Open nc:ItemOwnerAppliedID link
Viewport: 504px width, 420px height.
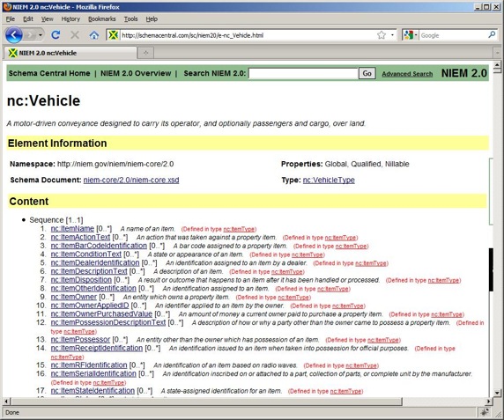[90, 306]
